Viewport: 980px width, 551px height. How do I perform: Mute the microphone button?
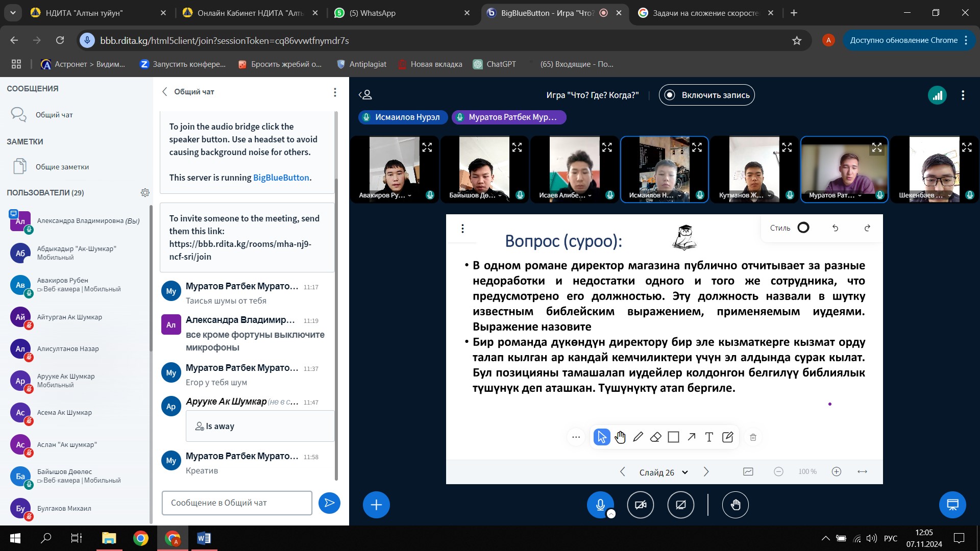pos(600,505)
